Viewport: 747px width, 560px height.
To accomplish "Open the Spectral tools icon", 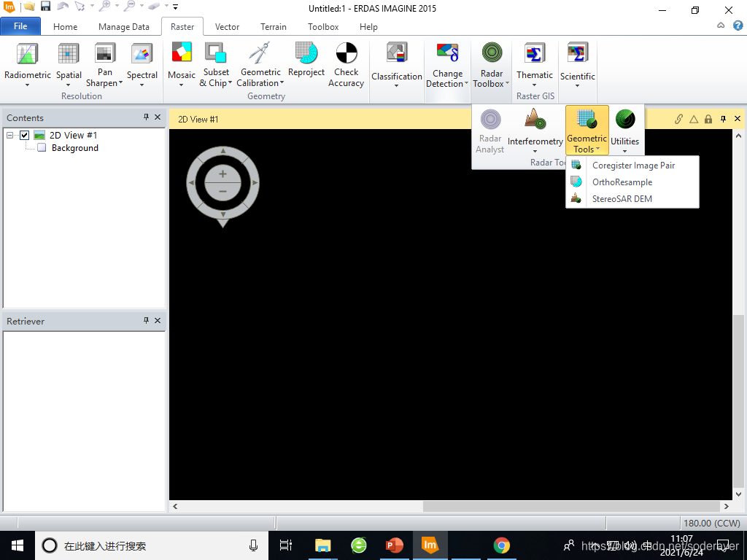I will 142,53.
